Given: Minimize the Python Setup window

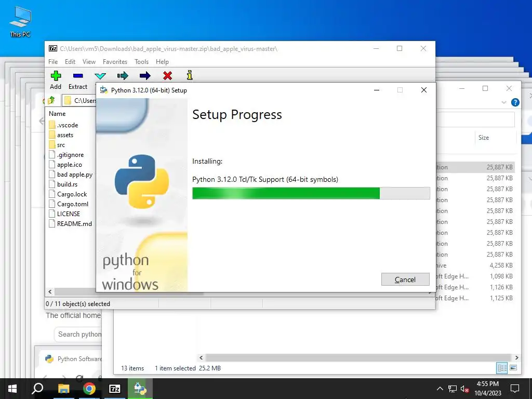Looking at the screenshot, I should point(377,90).
